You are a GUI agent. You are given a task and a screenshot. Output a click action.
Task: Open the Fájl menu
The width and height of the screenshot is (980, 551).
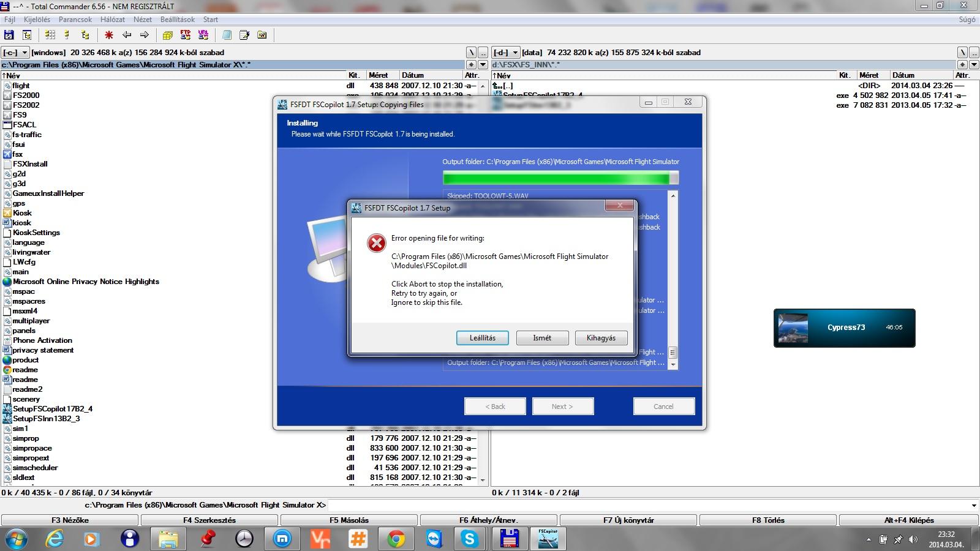[x=10, y=20]
